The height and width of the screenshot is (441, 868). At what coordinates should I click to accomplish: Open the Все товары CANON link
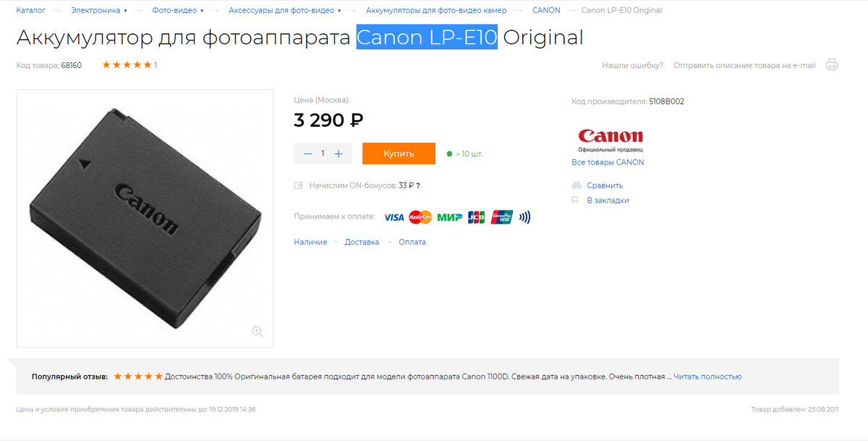pos(608,162)
